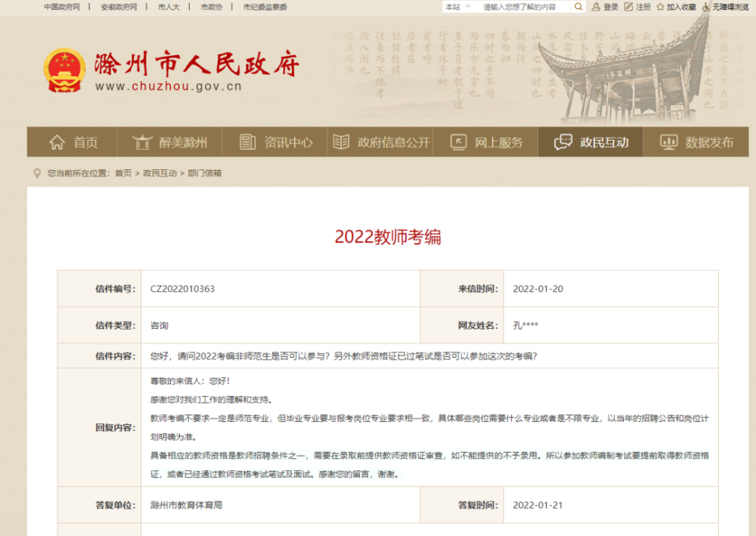Viewport: 756px width, 536px height.
Task: Click the letter question starting 您好，请问2022考编
Action: pyautogui.click(x=344, y=356)
